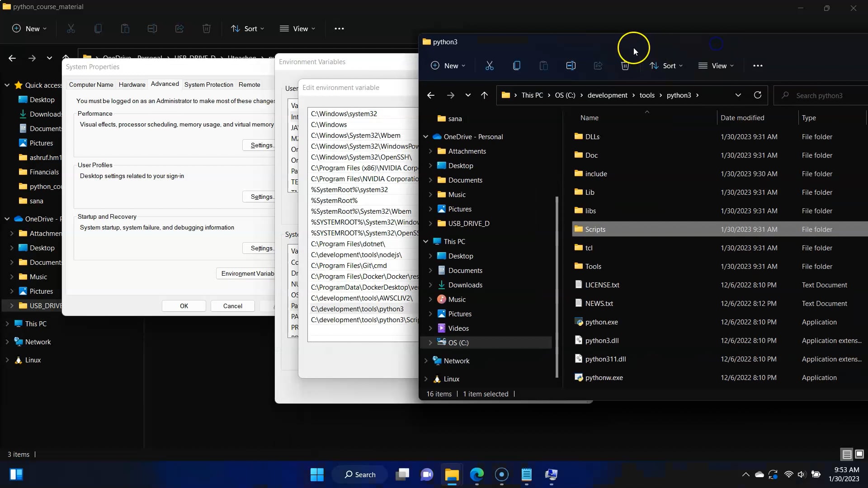Click OK in System Properties dialog
The height and width of the screenshot is (488, 868).
coord(184,306)
